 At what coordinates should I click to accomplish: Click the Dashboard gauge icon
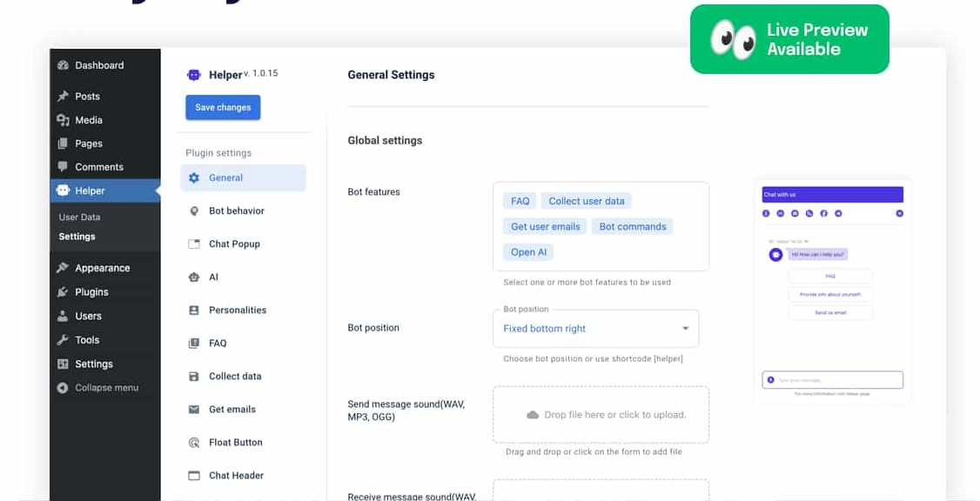coord(63,65)
